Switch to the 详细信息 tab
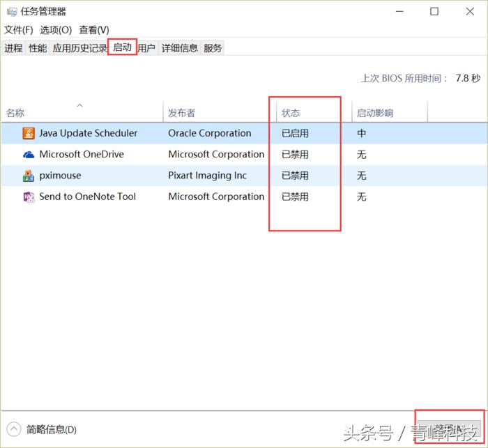488x448 pixels. (x=180, y=48)
